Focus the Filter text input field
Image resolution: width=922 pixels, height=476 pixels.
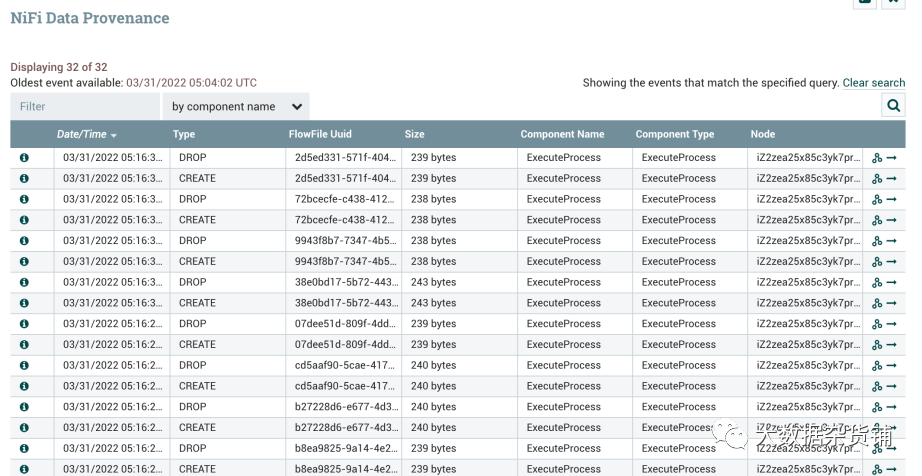tap(85, 106)
